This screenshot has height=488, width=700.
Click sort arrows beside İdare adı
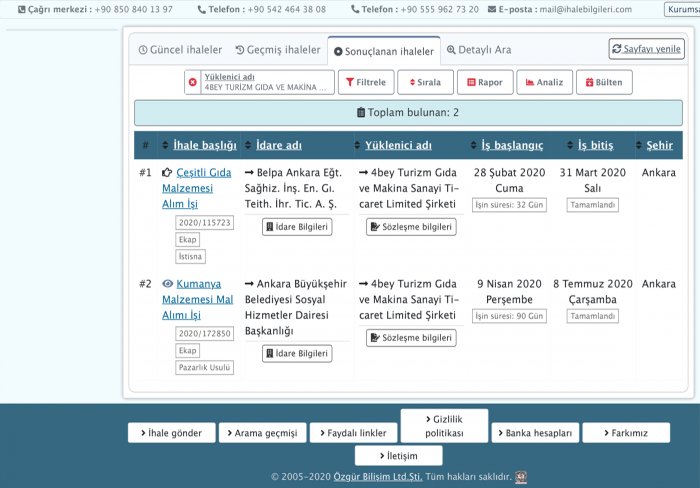[x=248, y=145]
